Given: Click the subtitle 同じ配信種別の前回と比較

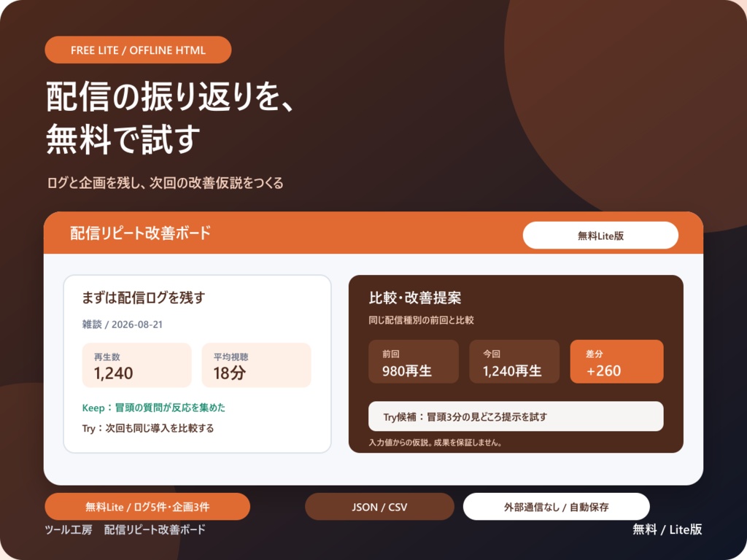Looking at the screenshot, I should click(421, 320).
